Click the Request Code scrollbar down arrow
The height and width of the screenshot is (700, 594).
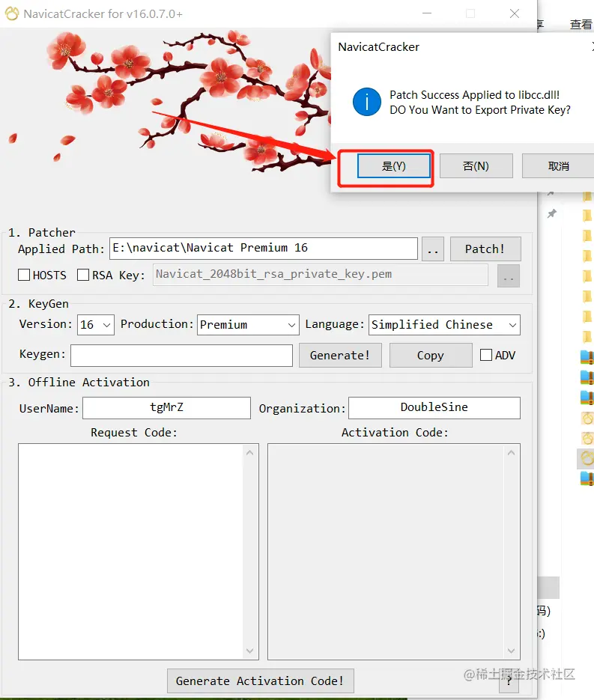click(x=250, y=651)
